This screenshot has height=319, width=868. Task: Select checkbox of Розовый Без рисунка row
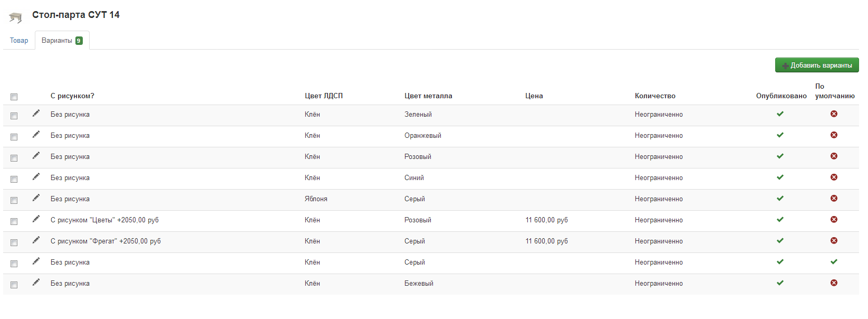click(x=14, y=158)
